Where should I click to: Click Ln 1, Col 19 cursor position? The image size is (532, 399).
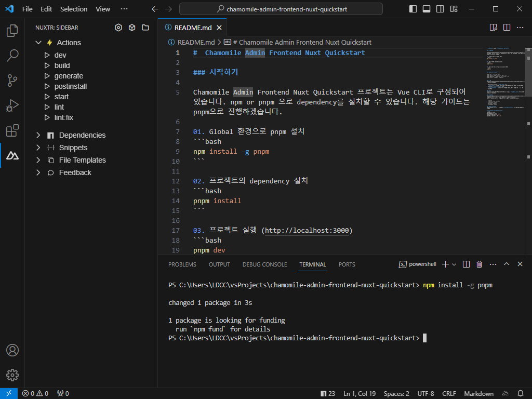point(360,394)
